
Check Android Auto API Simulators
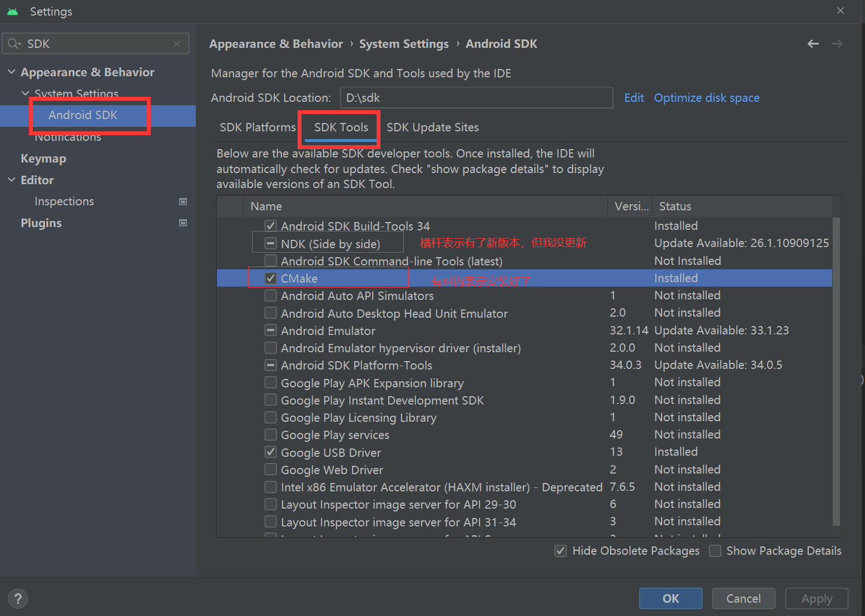click(270, 295)
